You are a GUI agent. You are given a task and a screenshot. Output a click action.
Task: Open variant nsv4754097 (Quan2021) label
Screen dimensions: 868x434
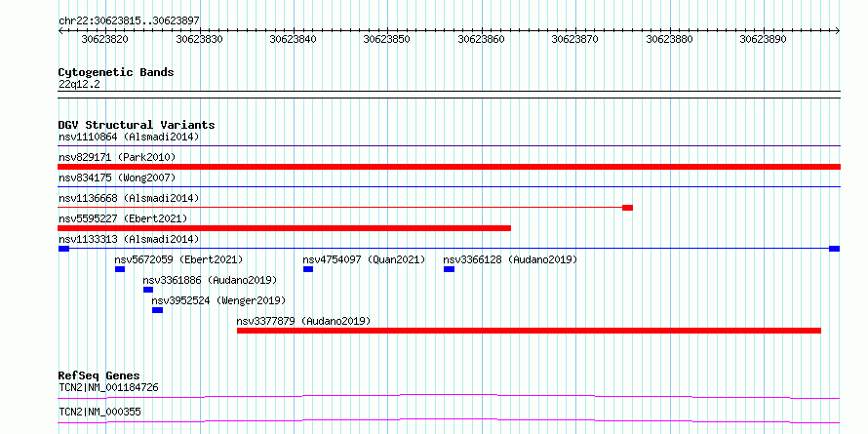click(x=364, y=259)
